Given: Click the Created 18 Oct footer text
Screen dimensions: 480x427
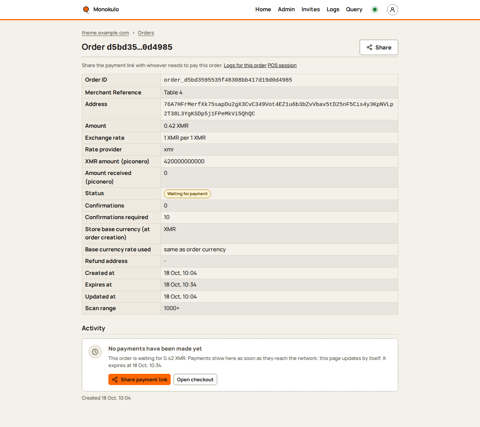Looking at the screenshot, I should 106,398.
